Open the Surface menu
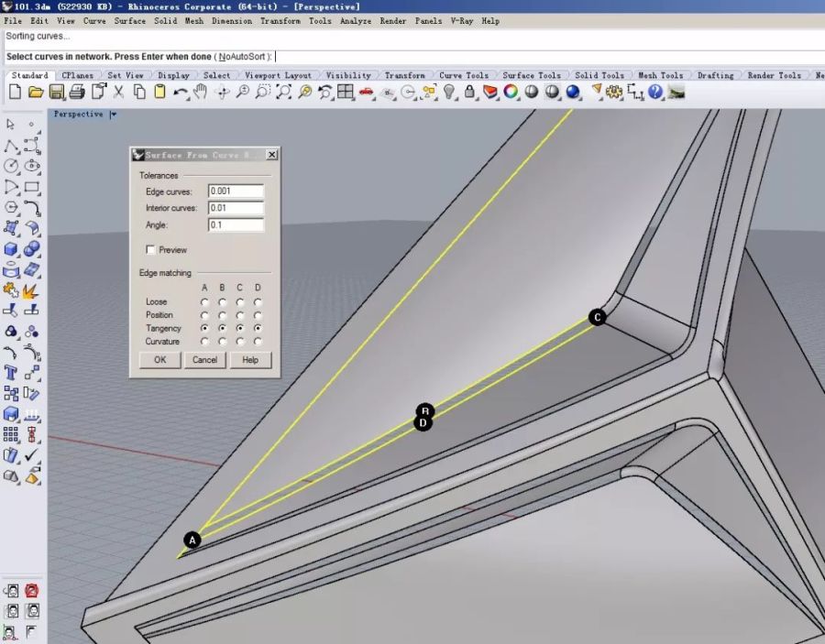The width and height of the screenshot is (825, 644). [x=129, y=20]
